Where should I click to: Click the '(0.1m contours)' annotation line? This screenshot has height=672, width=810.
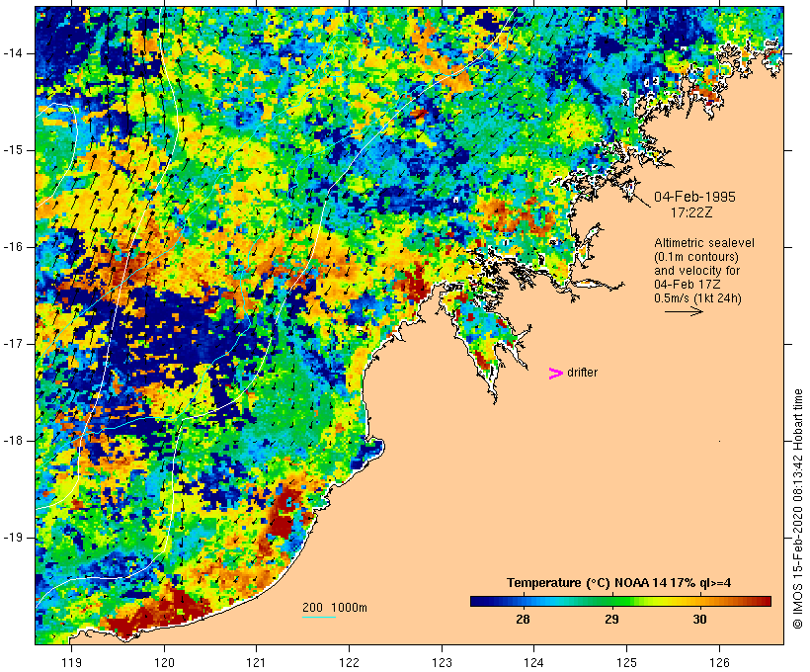coord(696,257)
